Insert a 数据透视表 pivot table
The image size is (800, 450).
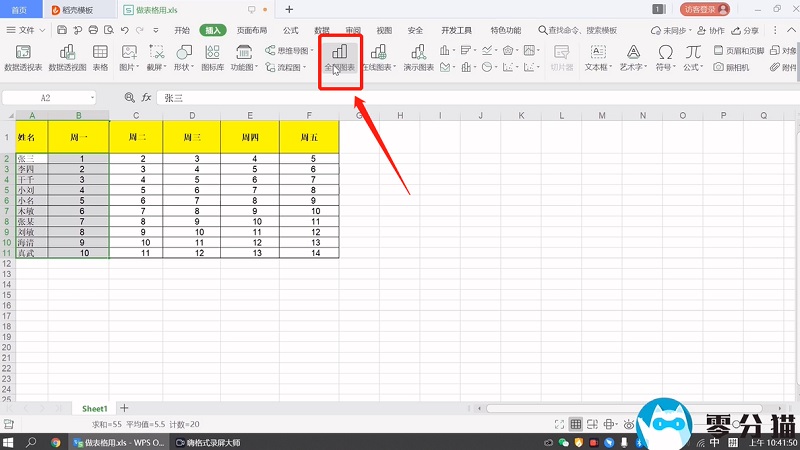click(23, 57)
